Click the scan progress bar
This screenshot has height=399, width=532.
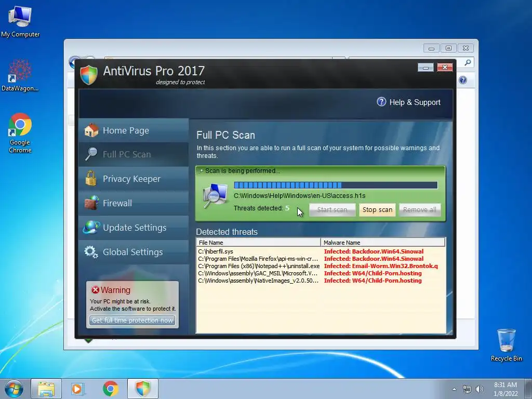click(336, 185)
